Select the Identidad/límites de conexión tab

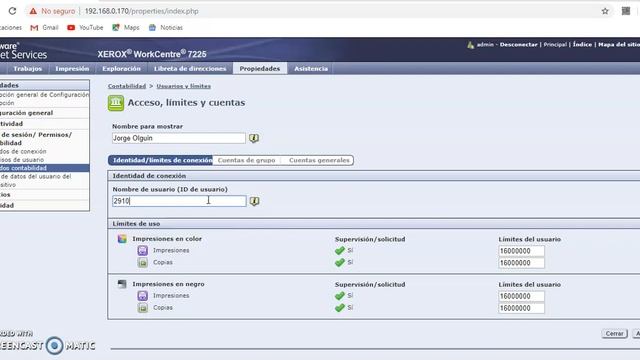point(161,160)
